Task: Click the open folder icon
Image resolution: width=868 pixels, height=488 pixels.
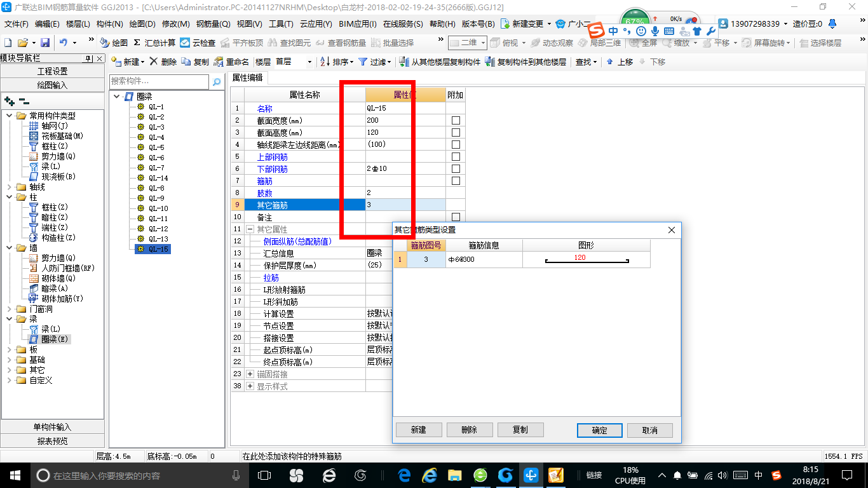Action: (x=22, y=43)
